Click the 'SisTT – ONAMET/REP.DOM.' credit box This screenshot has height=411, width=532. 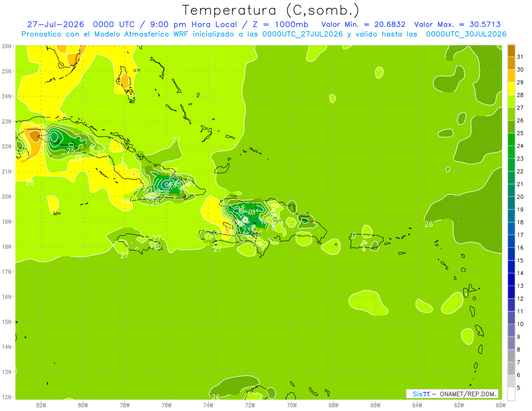pos(452,394)
